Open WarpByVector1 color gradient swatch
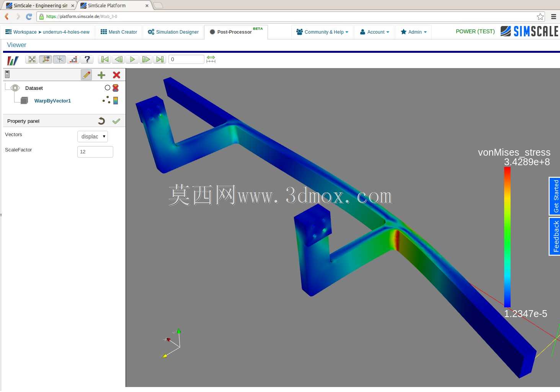560x392 pixels. [x=116, y=101]
